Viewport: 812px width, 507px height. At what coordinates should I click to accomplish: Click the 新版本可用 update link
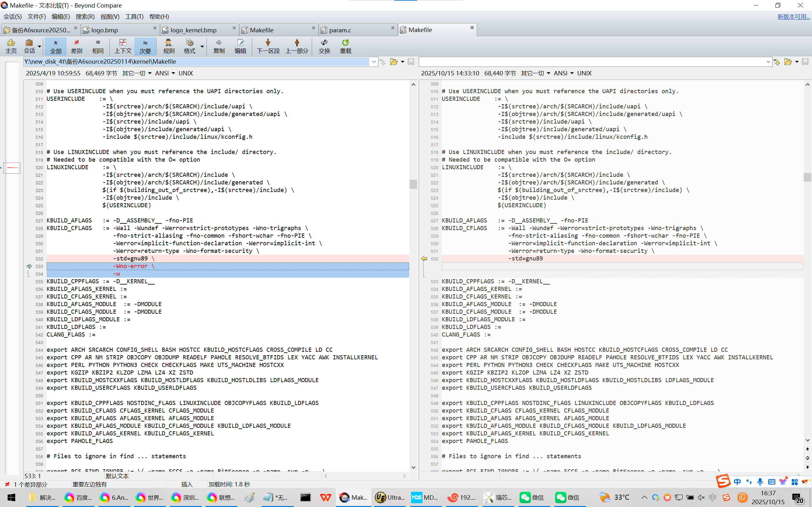tap(793, 16)
